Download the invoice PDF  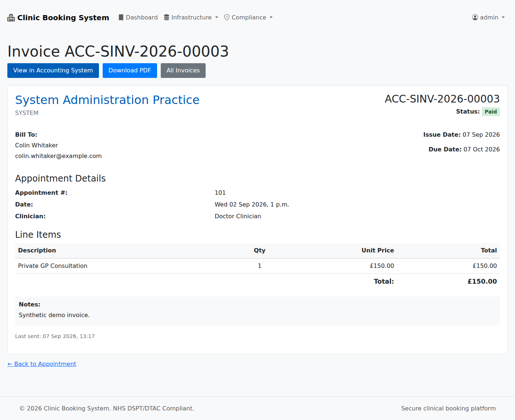tap(130, 71)
